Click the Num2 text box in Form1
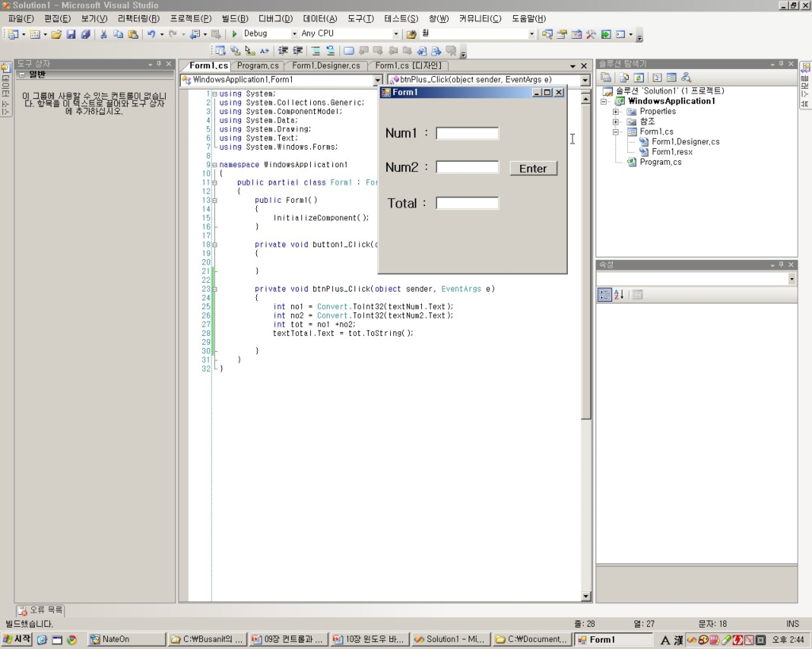Image resolution: width=812 pixels, height=649 pixels. tap(467, 167)
